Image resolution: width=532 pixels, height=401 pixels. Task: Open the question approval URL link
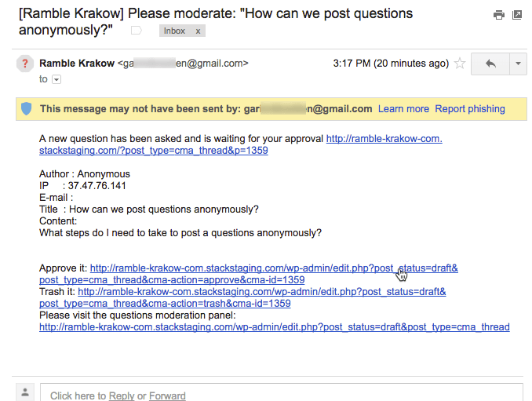pos(384,139)
